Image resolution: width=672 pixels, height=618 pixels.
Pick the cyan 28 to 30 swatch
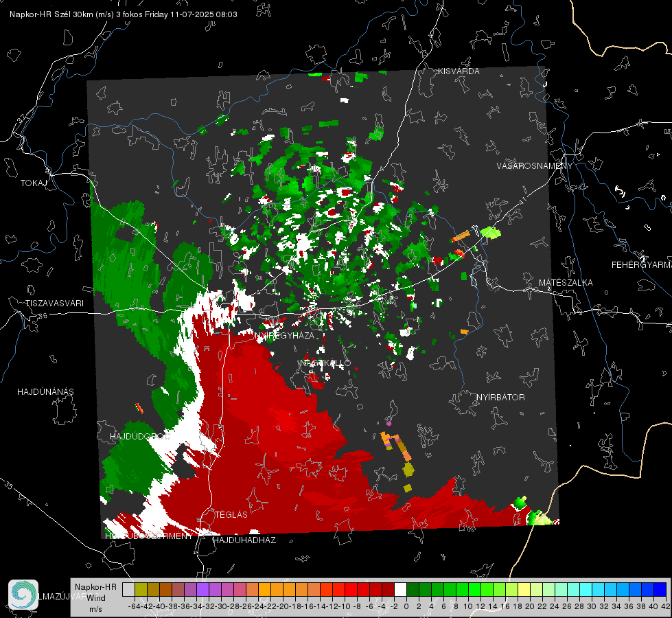[586, 590]
